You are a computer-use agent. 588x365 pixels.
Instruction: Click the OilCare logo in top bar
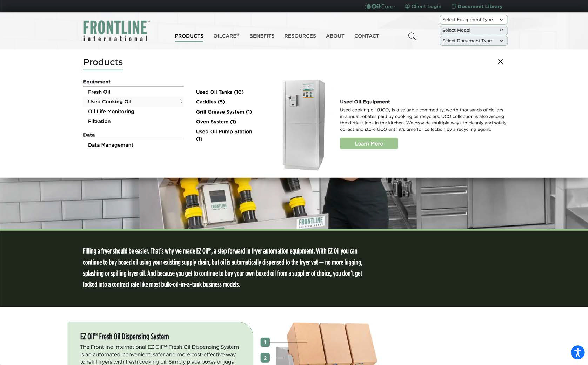point(380,6)
